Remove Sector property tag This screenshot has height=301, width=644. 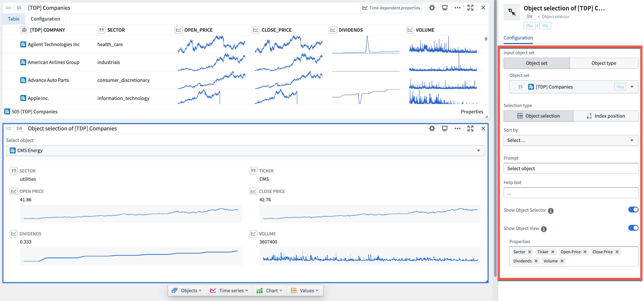[x=529, y=252]
